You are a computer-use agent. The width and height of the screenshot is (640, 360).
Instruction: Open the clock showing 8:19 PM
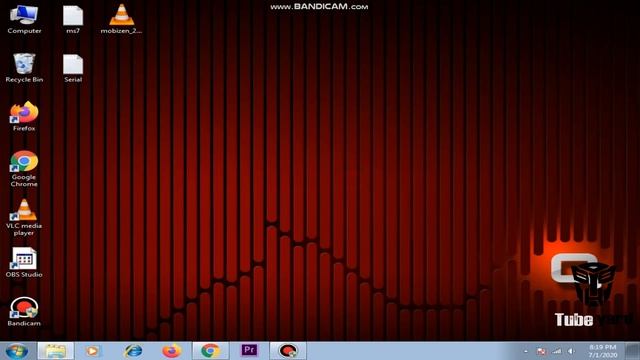click(x=603, y=351)
